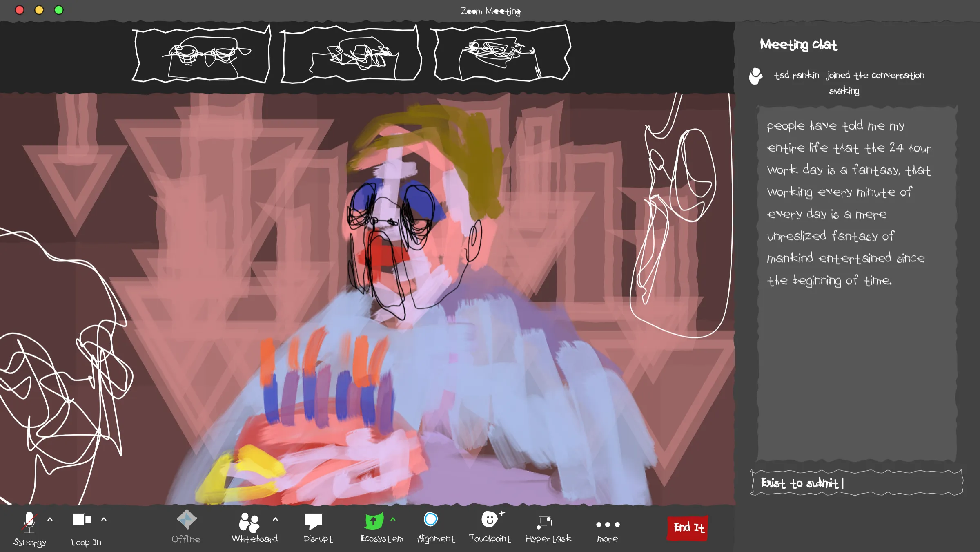Viewport: 980px width, 552px height.
Task: Click the Meeting chat panel heading
Action: pyautogui.click(x=798, y=45)
